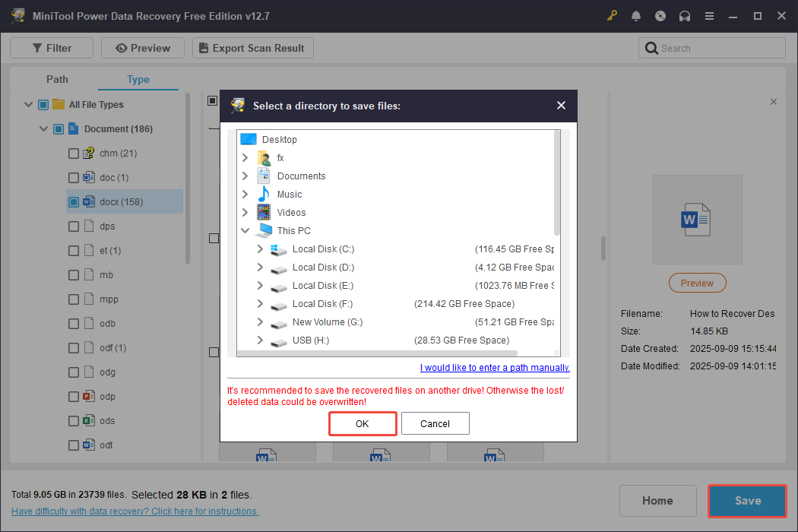The width and height of the screenshot is (798, 532).
Task: Collapse This PC in the directory tree
Action: click(245, 230)
